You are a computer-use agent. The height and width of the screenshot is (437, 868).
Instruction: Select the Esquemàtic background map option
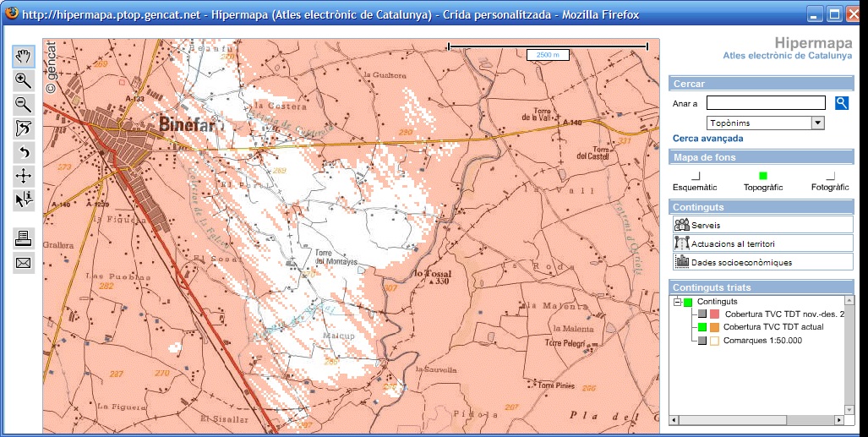(x=695, y=176)
